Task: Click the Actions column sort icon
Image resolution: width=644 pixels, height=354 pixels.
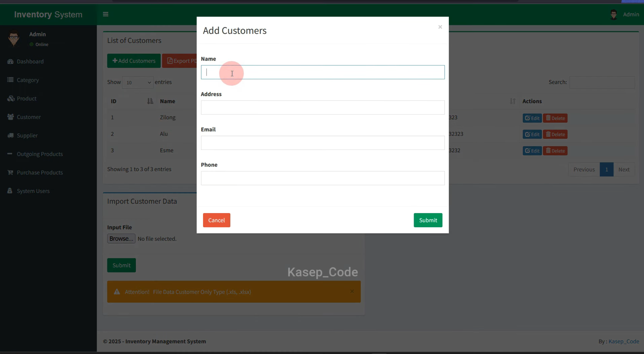Action: pyautogui.click(x=512, y=101)
